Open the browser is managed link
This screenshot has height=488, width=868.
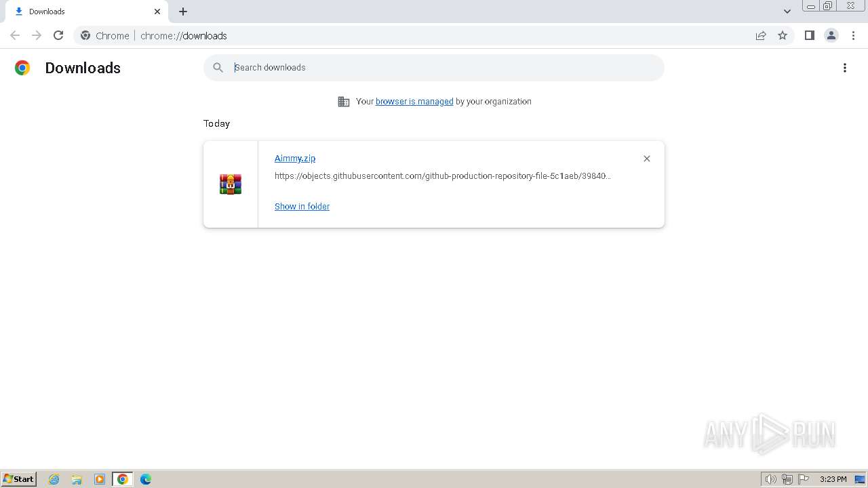(x=414, y=102)
